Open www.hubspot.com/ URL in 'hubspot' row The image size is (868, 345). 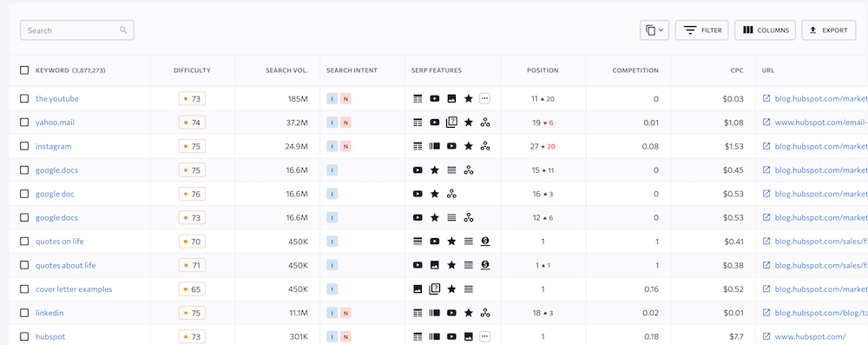(810, 336)
